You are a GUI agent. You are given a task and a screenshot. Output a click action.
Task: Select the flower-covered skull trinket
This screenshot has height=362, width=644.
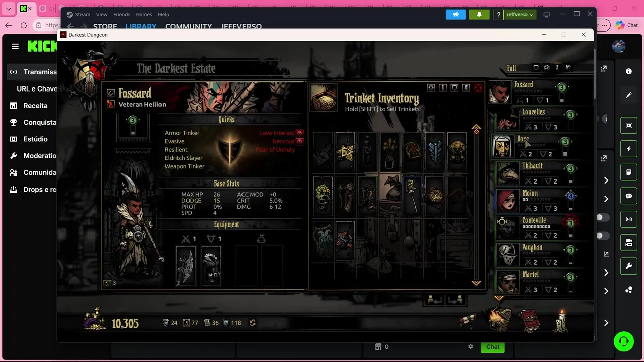tap(323, 196)
